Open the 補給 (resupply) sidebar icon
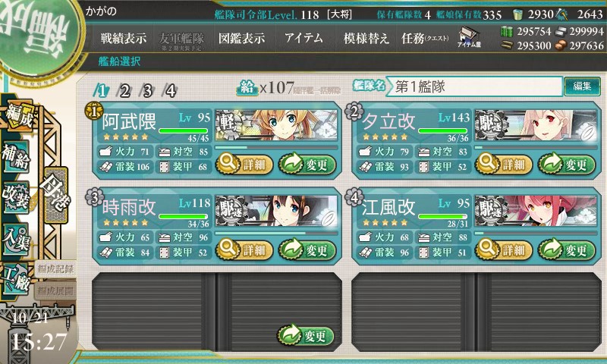Viewport: 607px width, 364px height. pyautogui.click(x=16, y=157)
